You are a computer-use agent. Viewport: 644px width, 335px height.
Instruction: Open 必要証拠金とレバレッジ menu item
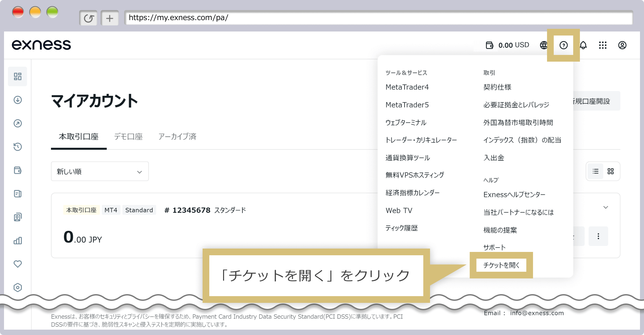[x=516, y=105]
